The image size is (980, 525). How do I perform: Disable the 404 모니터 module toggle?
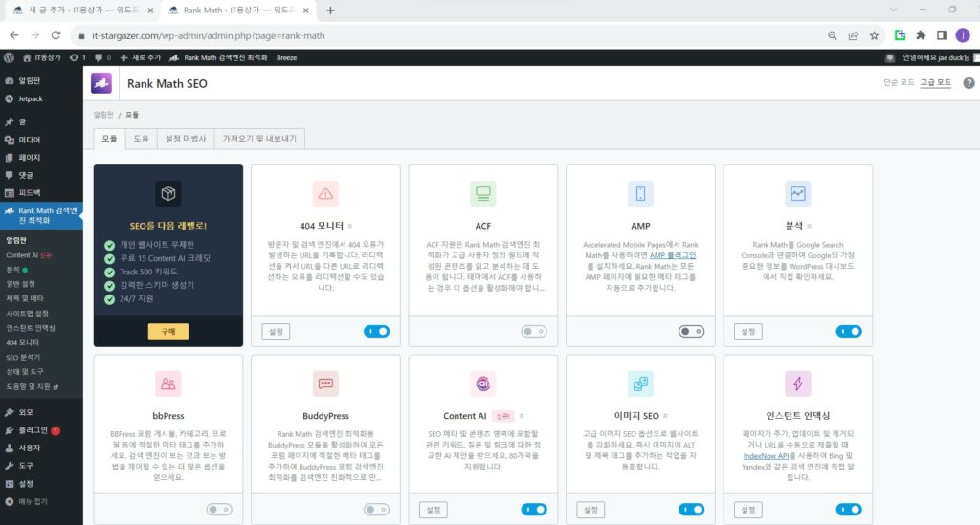coord(376,332)
